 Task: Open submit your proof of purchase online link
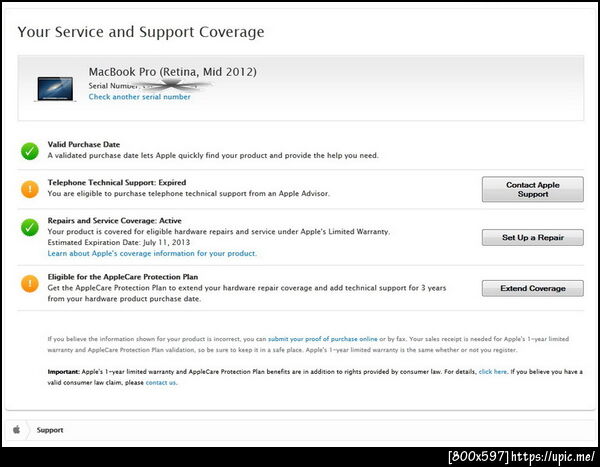[x=323, y=339]
